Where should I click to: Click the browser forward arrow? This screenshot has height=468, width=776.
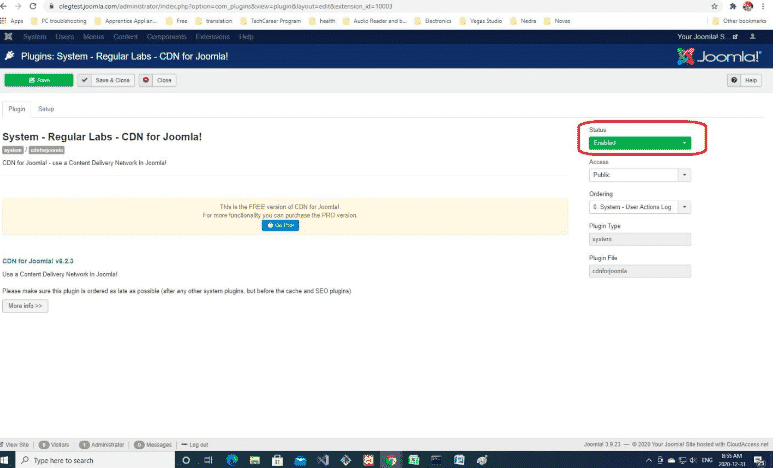click(18, 6)
